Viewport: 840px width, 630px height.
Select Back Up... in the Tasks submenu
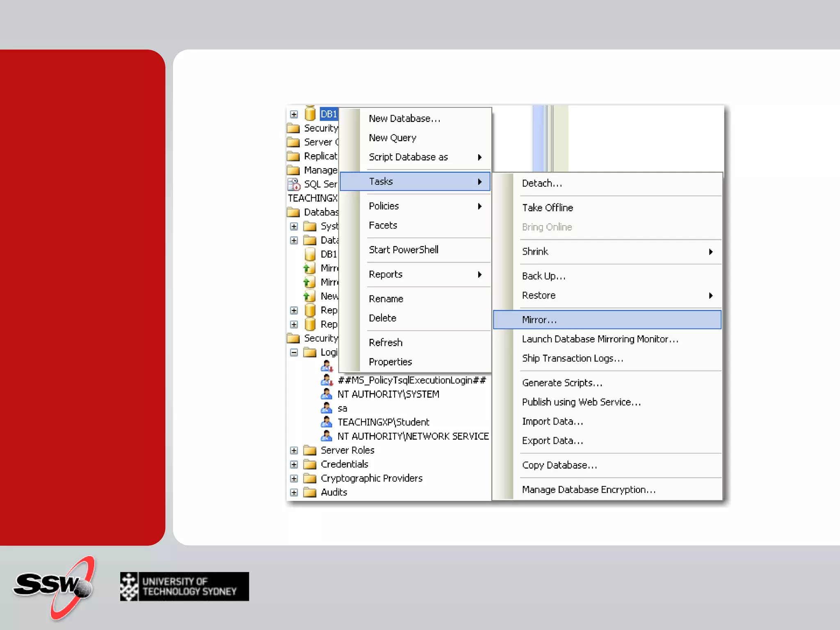(544, 276)
